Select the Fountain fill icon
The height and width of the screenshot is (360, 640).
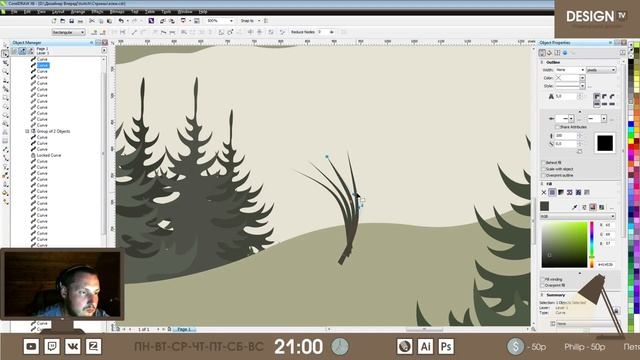[x=561, y=192]
